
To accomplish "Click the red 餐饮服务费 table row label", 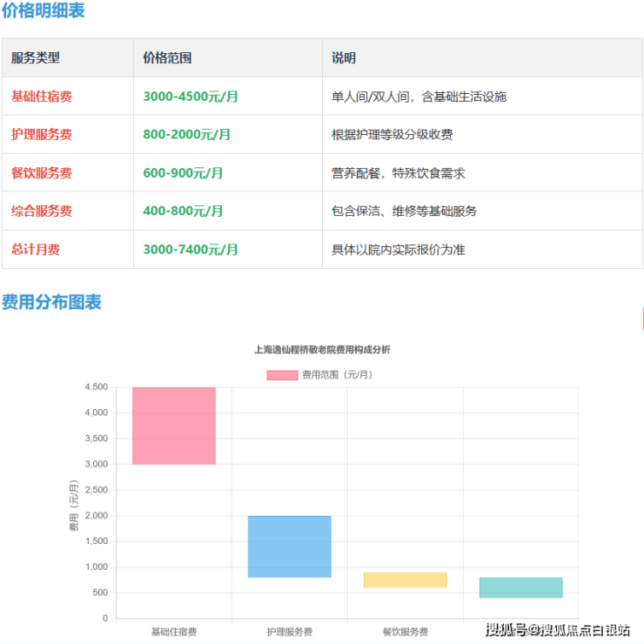I will pyautogui.click(x=42, y=173).
